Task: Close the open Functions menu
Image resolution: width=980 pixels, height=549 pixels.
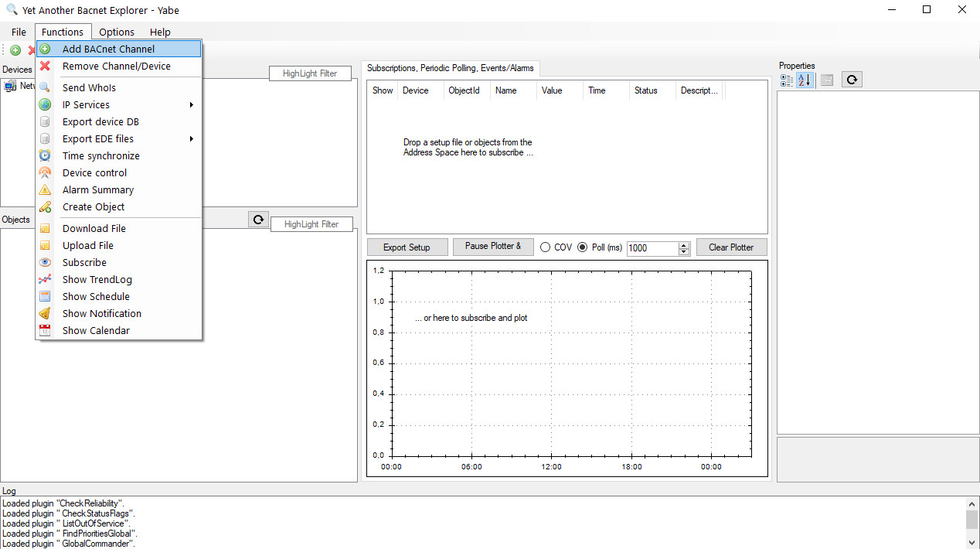Action: (x=63, y=32)
